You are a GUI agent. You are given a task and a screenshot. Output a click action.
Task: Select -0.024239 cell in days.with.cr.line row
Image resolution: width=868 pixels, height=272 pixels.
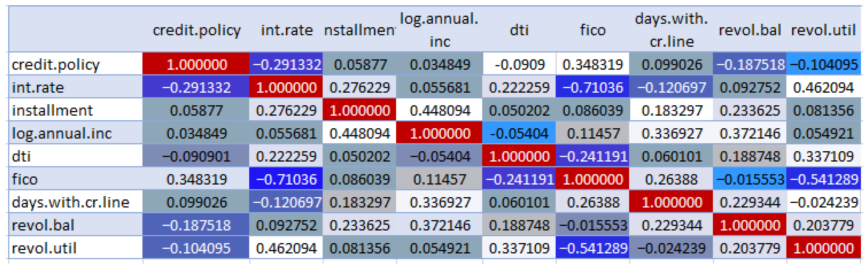[x=823, y=202]
